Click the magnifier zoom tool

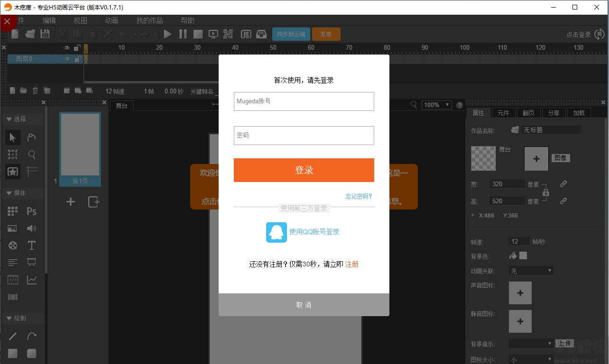coord(31,155)
